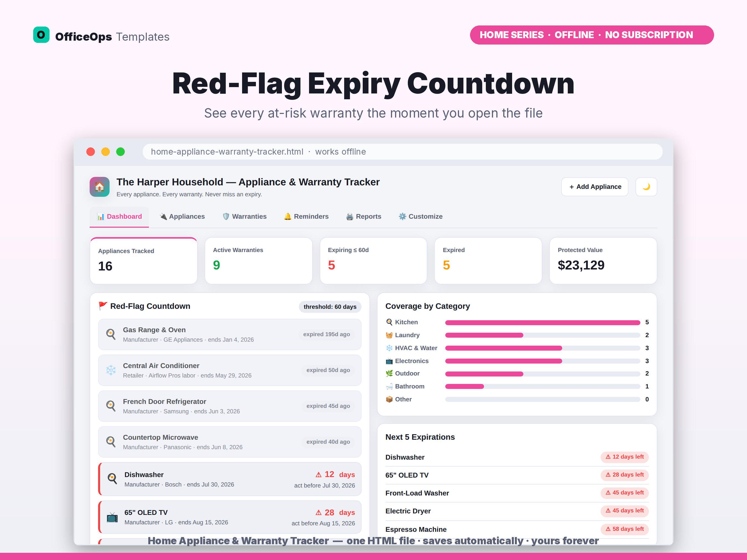Image resolution: width=747 pixels, height=560 pixels.
Task: Click the Gas Range & Oven kitchen icon
Action: point(111,334)
